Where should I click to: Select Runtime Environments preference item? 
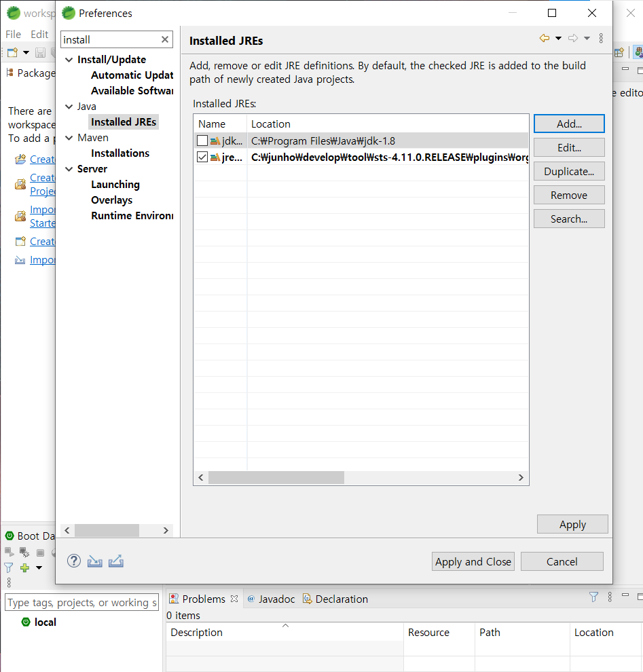click(132, 216)
